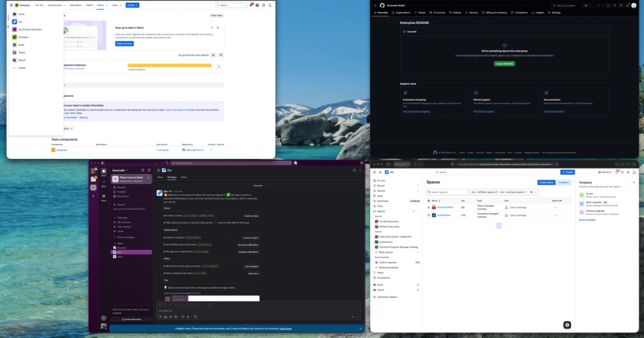Click the yellow component readiness progress bar
This screenshot has height=338, width=644.
click(x=170, y=65)
